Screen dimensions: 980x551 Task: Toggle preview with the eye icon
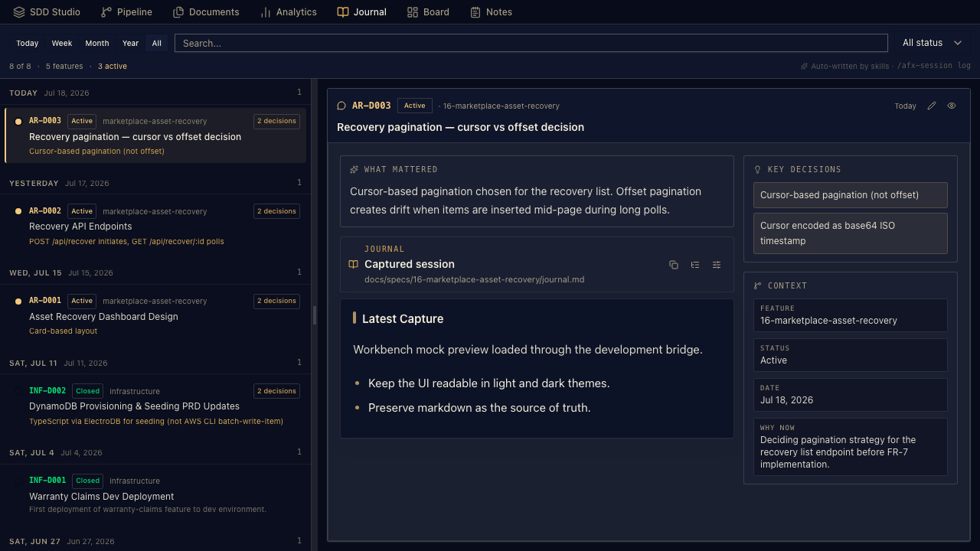(x=952, y=106)
